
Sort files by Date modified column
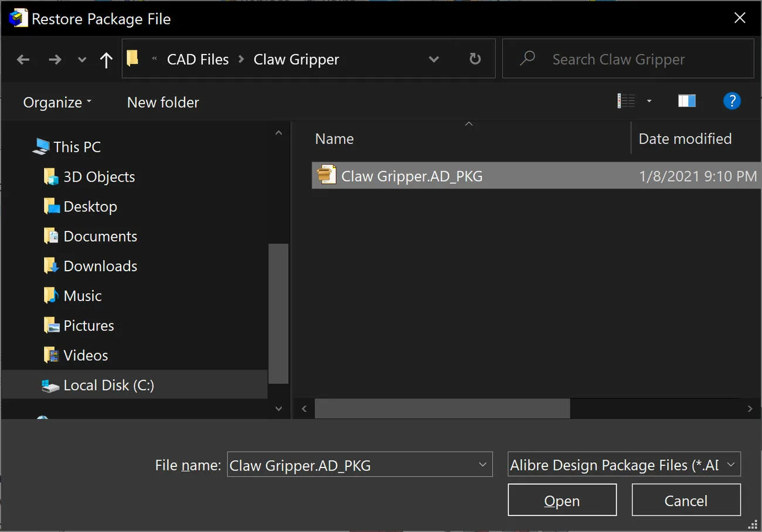coord(685,139)
